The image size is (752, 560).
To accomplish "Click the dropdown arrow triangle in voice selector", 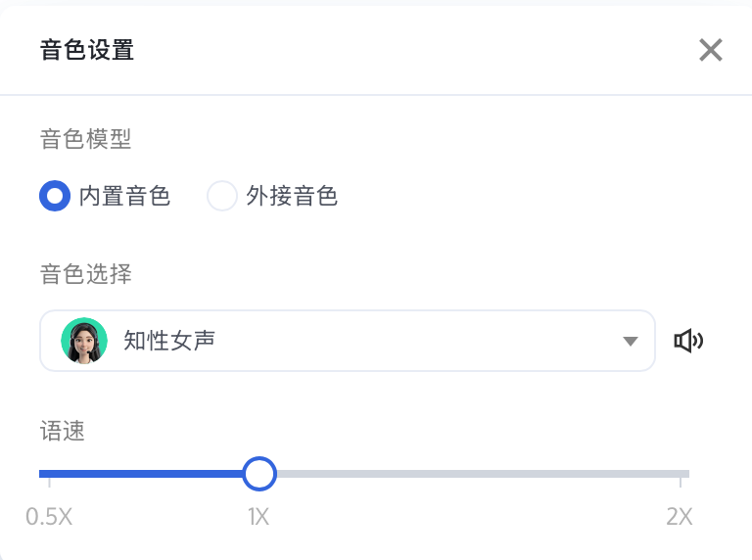I will click(x=631, y=341).
